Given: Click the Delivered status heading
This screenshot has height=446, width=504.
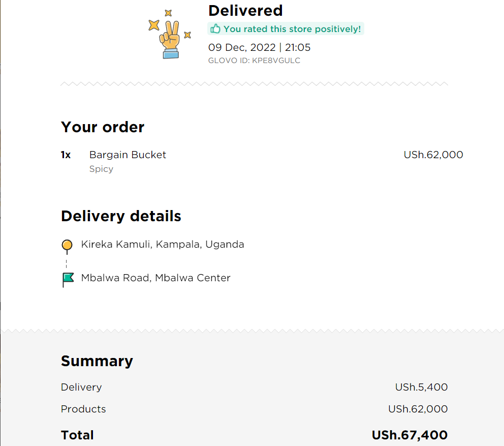Looking at the screenshot, I should (x=245, y=11).
